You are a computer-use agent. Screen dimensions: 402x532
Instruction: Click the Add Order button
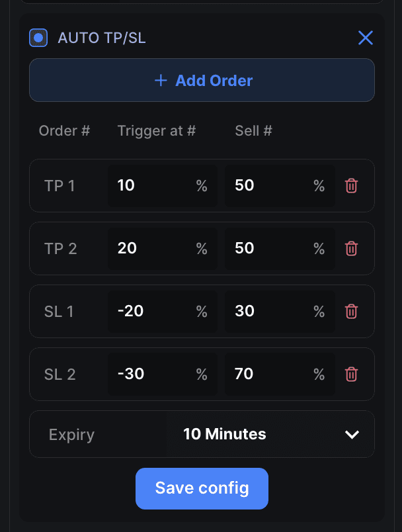tap(202, 80)
